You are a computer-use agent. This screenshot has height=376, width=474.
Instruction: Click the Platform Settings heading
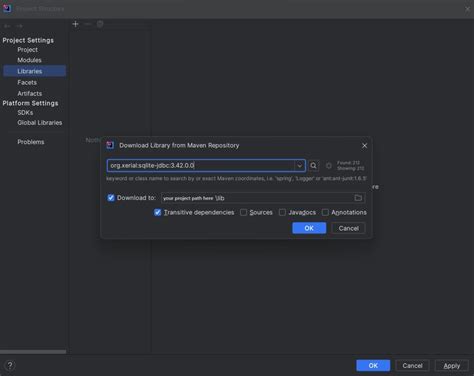30,103
